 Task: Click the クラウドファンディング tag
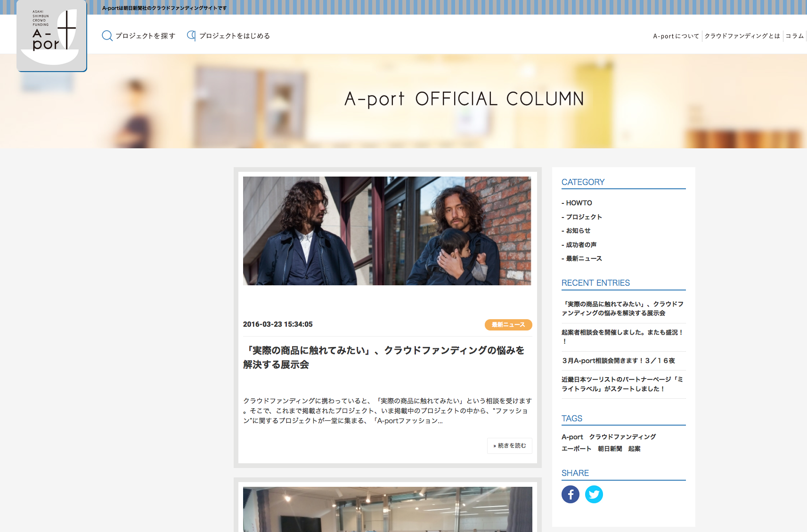[622, 436]
